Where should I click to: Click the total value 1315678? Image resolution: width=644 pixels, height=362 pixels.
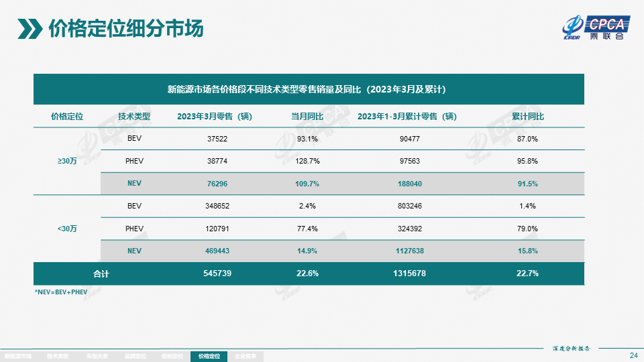click(407, 274)
